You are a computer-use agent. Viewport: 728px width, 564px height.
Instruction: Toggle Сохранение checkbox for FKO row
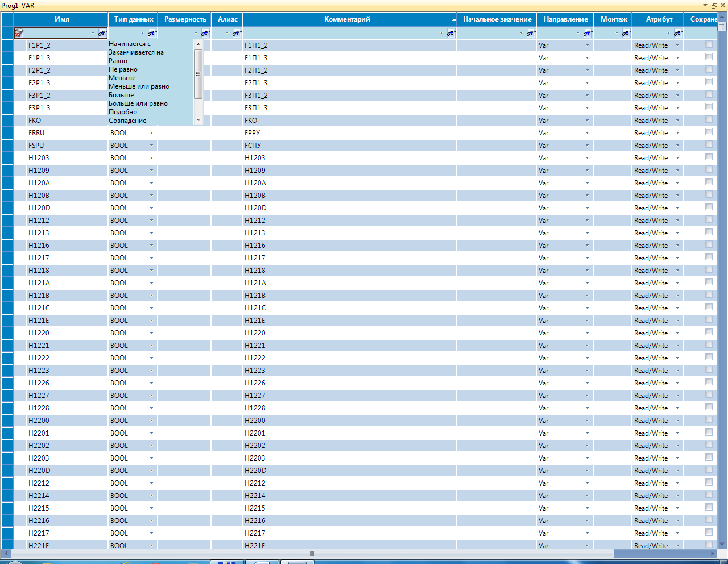point(709,119)
